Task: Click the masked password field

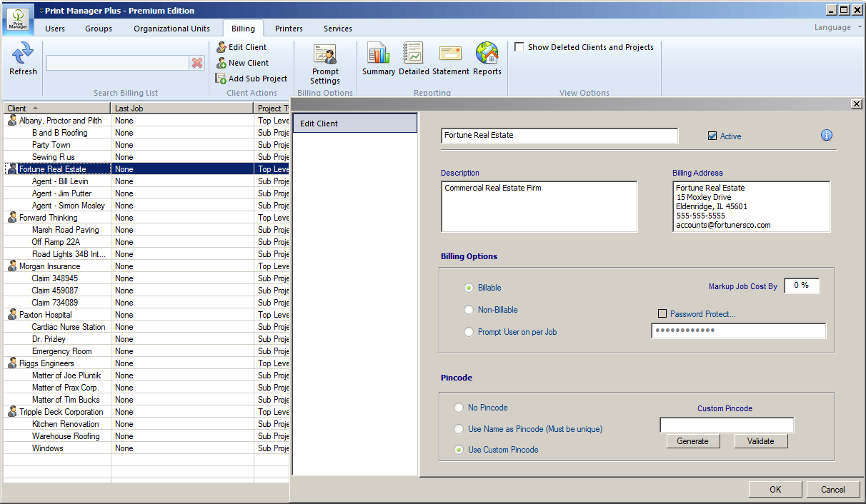Action: pos(739,331)
